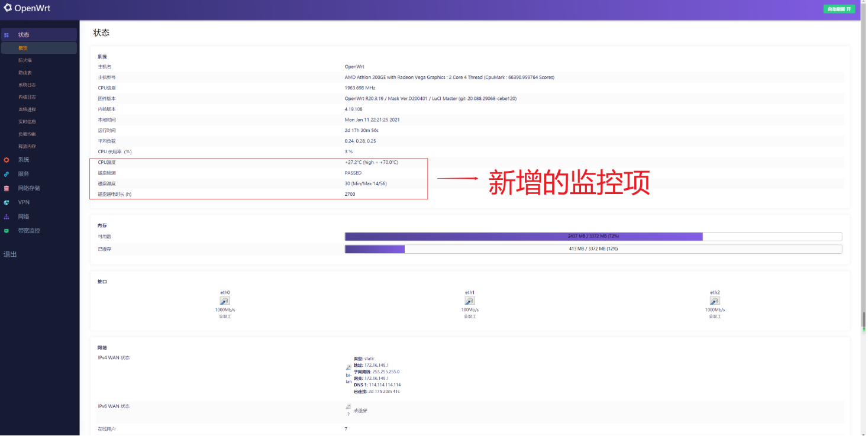Click the OpenWrt logo icon in the header
Image resolution: width=868 pixels, height=436 pixels.
[x=8, y=8]
